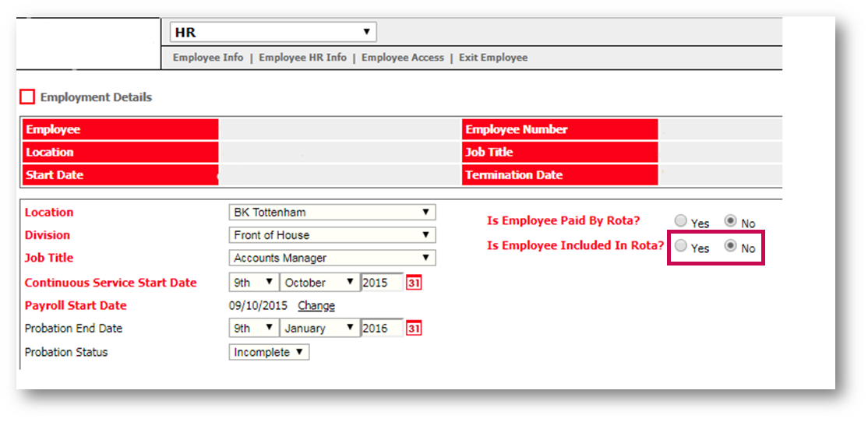
Task: Open the HR module dropdown
Action: [273, 33]
